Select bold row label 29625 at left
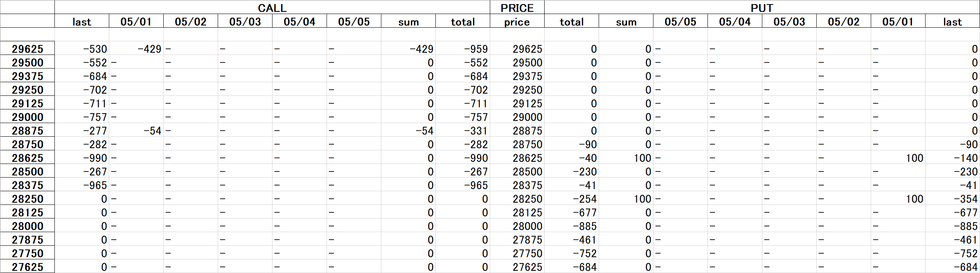This screenshot has width=980, height=273. click(27, 49)
